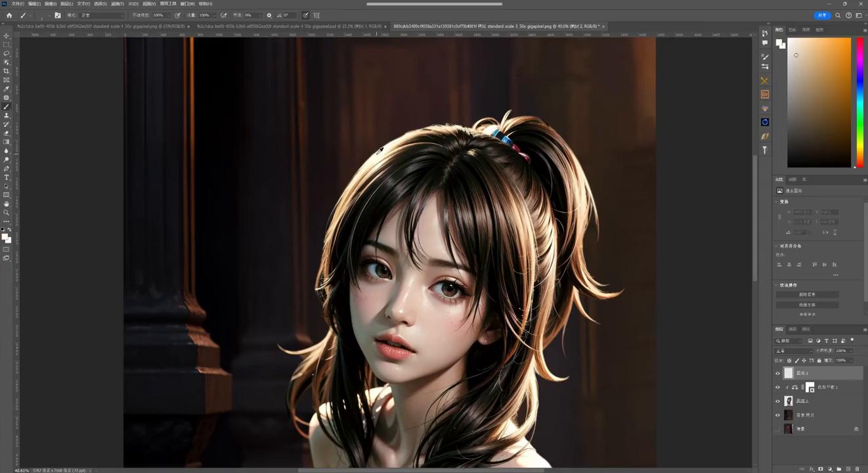The width and height of the screenshot is (868, 473).
Task: Expand the brush opacity dropdown
Action: point(169,15)
